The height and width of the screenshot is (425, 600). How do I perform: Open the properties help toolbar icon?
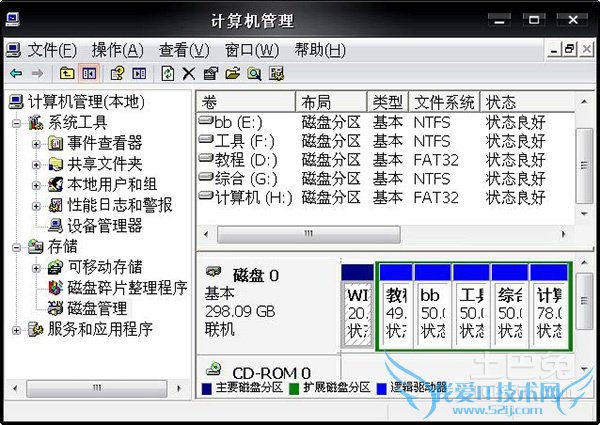coord(117,73)
